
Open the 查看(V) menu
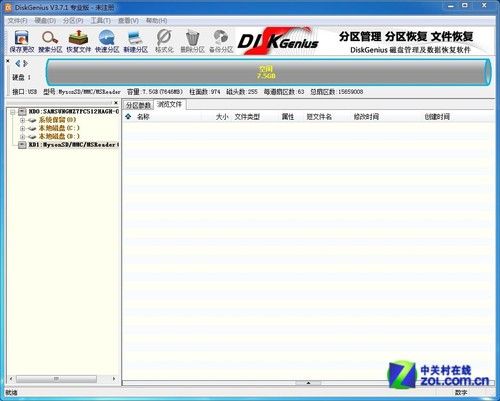click(128, 21)
